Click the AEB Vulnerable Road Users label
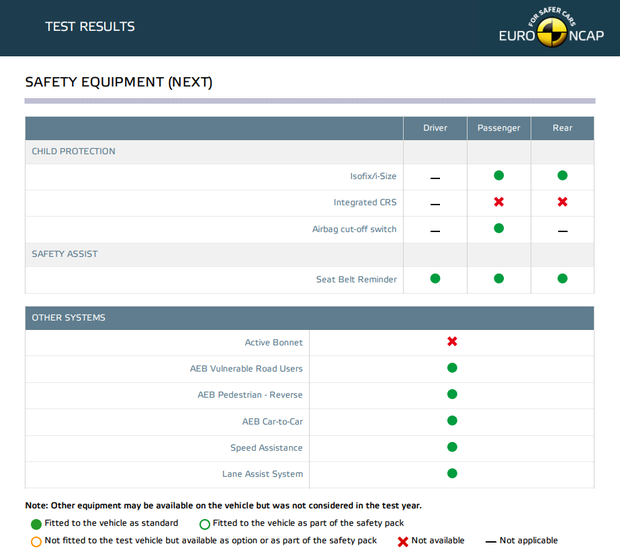Image resolution: width=620 pixels, height=558 pixels. point(246,369)
